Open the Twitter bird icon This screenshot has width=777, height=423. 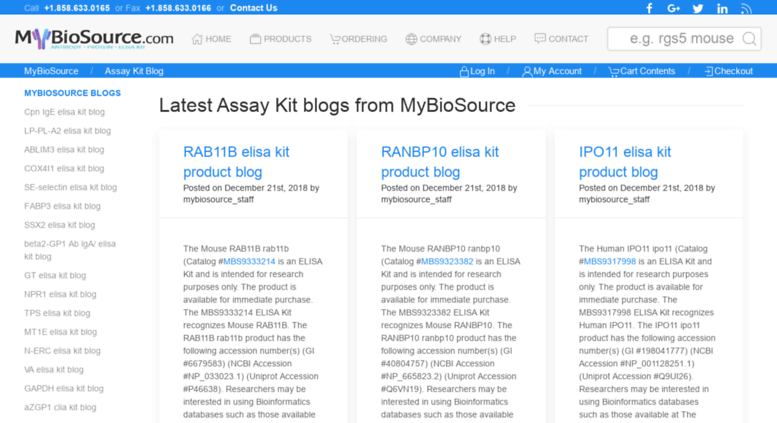[x=698, y=8]
